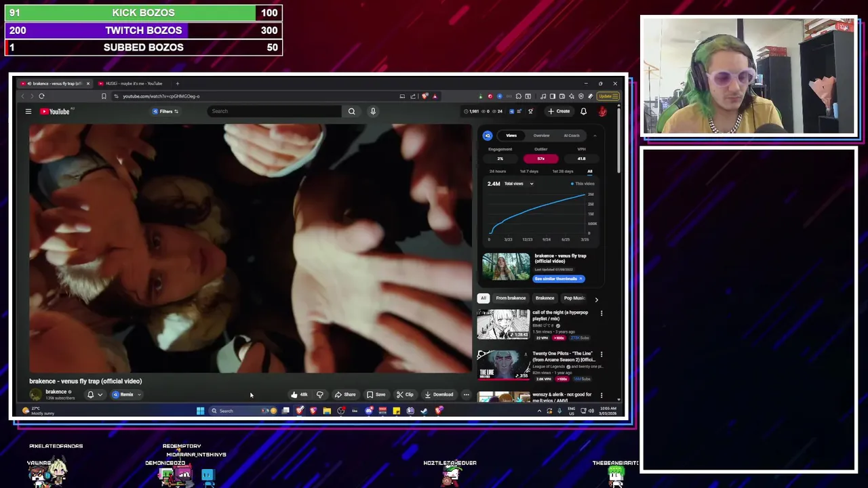Select the All filter chip
Image resolution: width=868 pixels, height=488 pixels.
pos(483,298)
